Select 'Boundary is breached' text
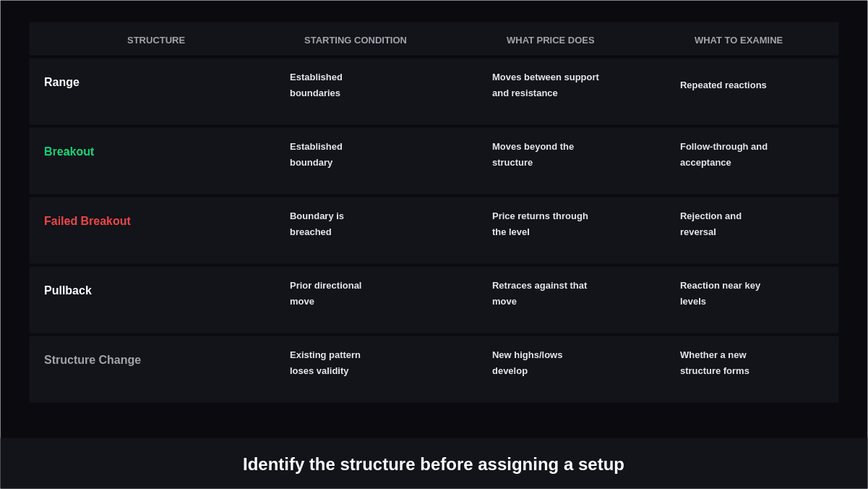The height and width of the screenshot is (489, 868). (317, 224)
